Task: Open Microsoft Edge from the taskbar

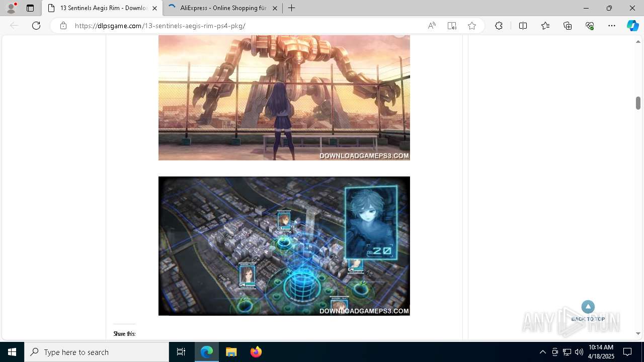Action: pyautogui.click(x=207, y=352)
